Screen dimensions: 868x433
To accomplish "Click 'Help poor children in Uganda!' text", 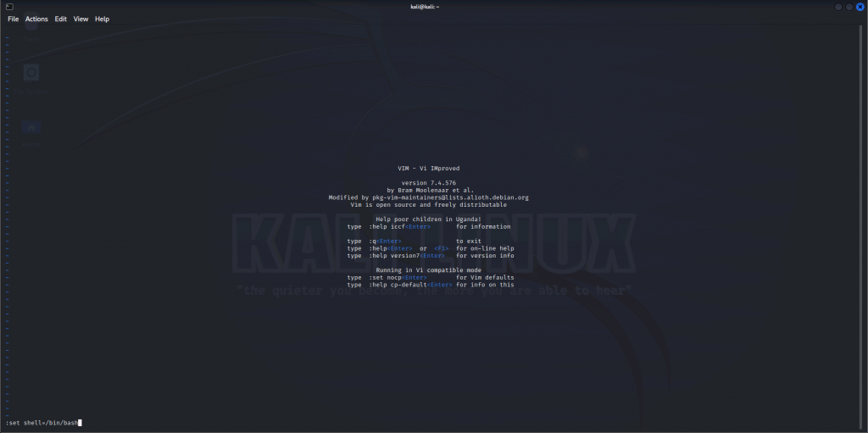I will 428,219.
